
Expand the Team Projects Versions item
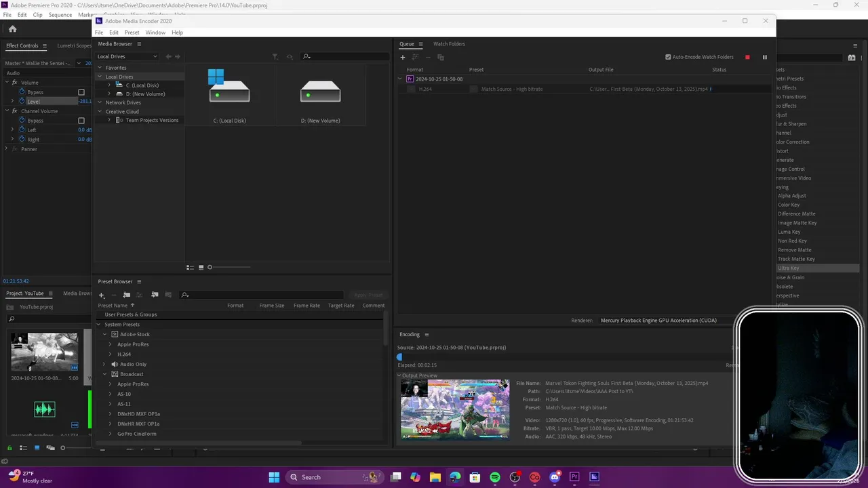[x=109, y=120]
